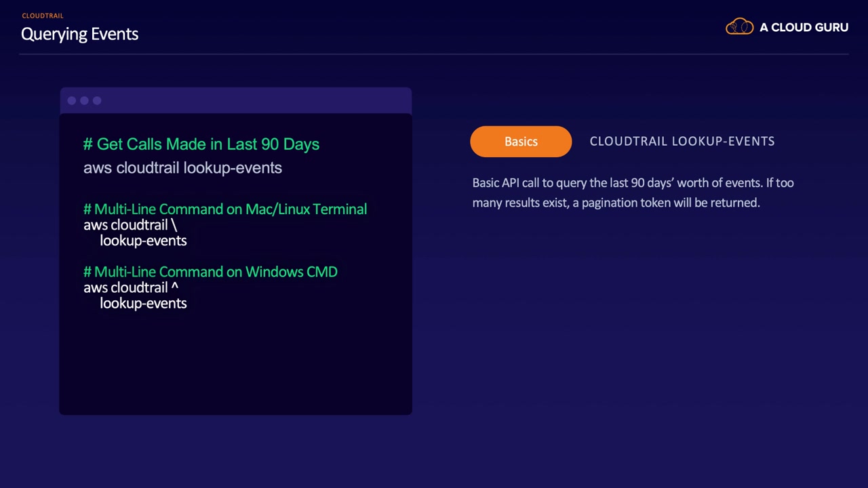Click the aws cloudtrail backslash command line
Image resolution: width=868 pixels, height=488 pixels.
(x=130, y=225)
